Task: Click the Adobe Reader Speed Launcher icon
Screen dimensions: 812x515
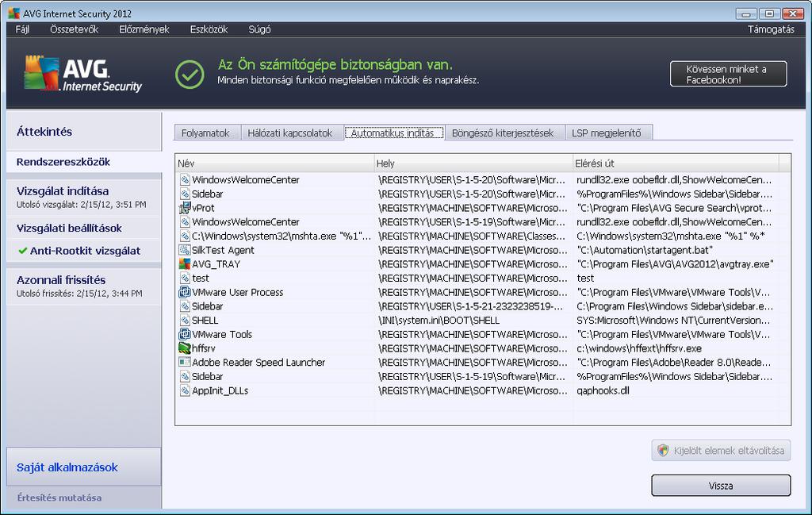Action: click(184, 362)
